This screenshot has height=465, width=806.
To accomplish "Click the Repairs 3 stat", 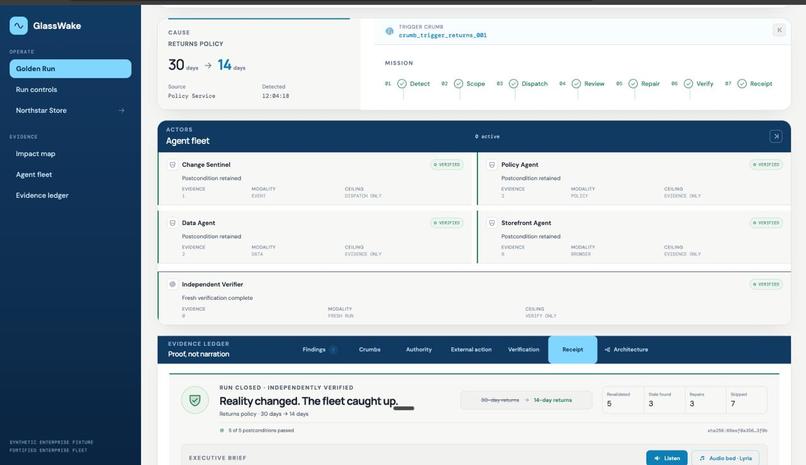I will 704,400.
